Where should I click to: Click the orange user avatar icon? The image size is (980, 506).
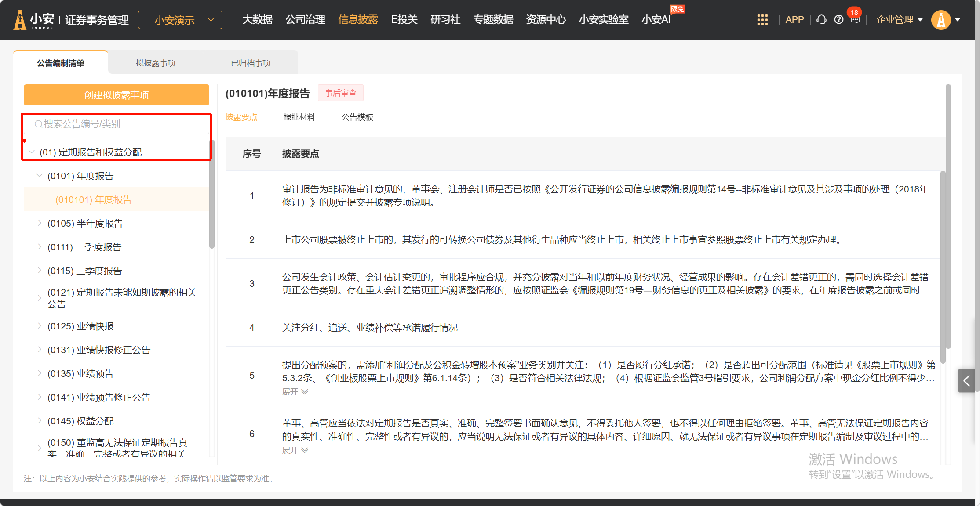(x=941, y=20)
